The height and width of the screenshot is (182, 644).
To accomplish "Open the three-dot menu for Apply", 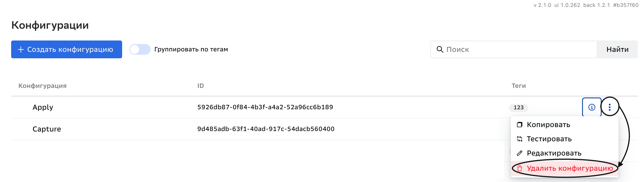I will [609, 107].
